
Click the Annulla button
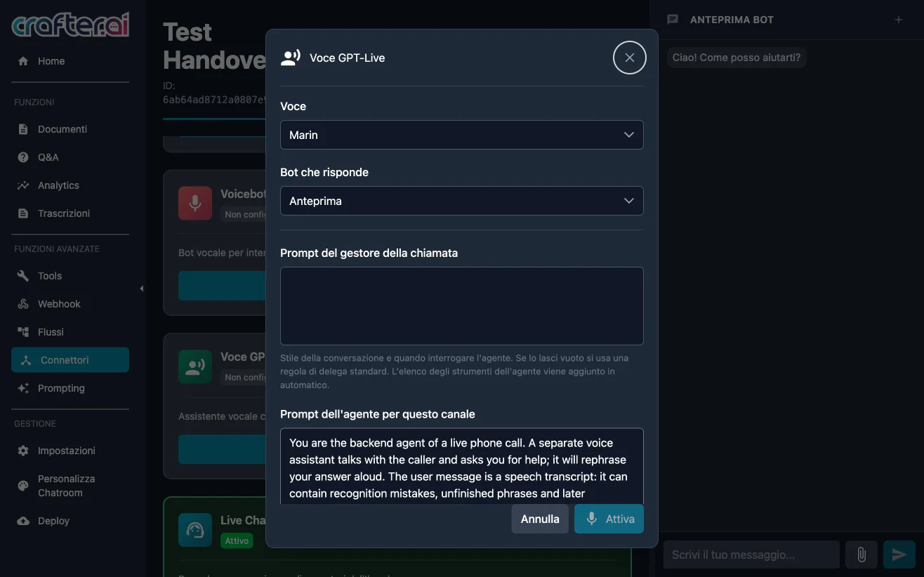(540, 519)
